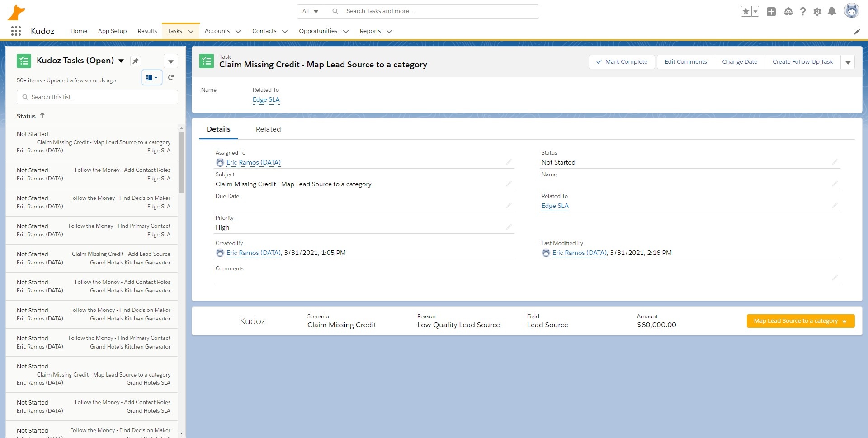The width and height of the screenshot is (868, 438).
Task: Click Change Date button
Action: (740, 62)
